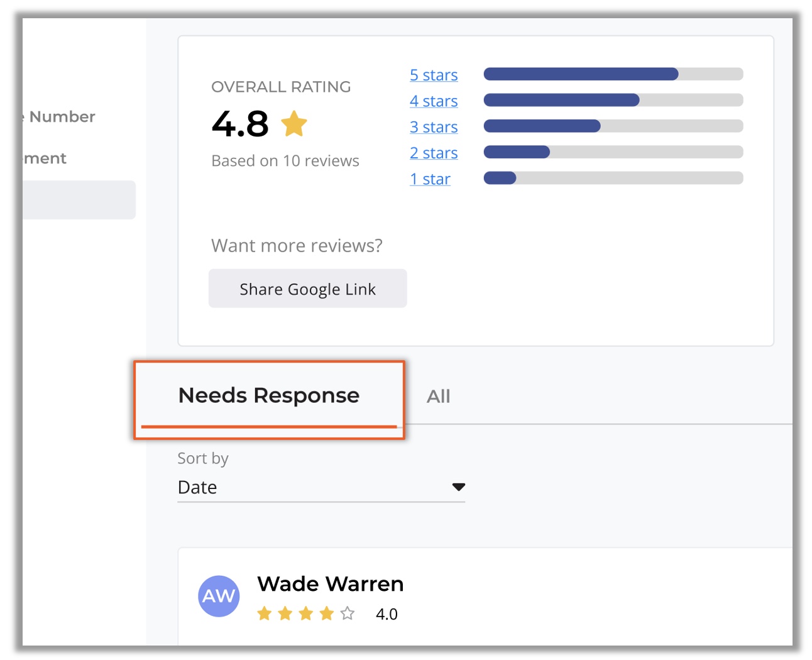Click the 3 stars rating bar
The image size is (812, 660).
click(x=613, y=126)
